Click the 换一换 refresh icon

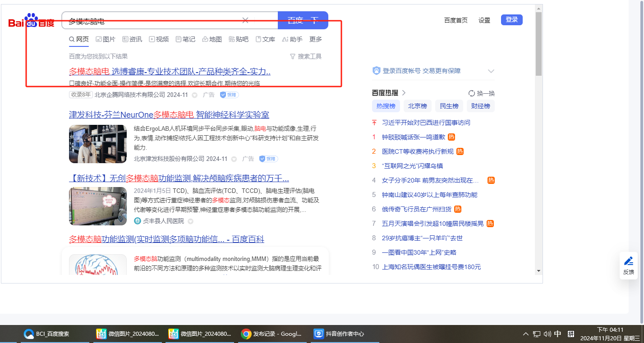[x=472, y=93]
